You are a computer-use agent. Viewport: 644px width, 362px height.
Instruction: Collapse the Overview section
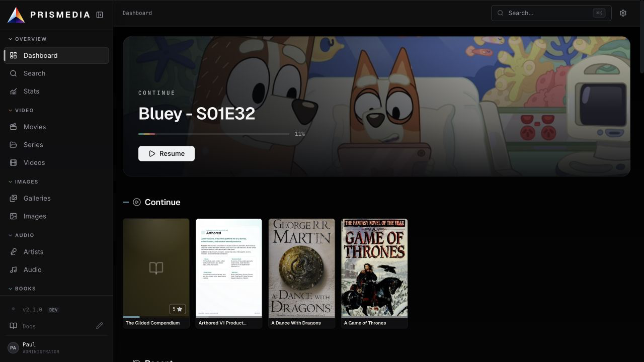coord(28,39)
